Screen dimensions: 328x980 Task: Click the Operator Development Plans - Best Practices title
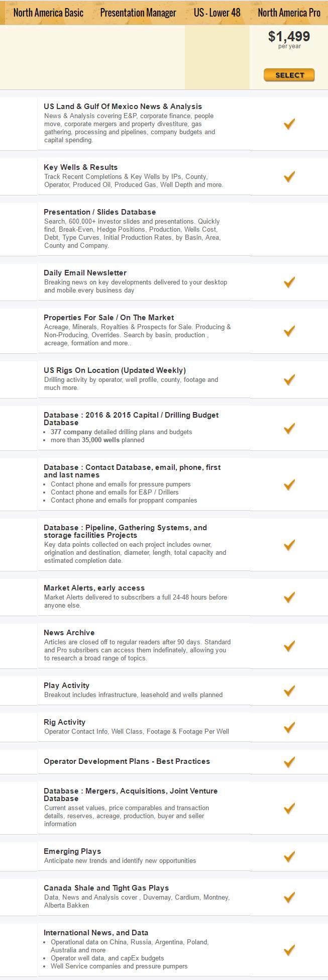pos(127,761)
